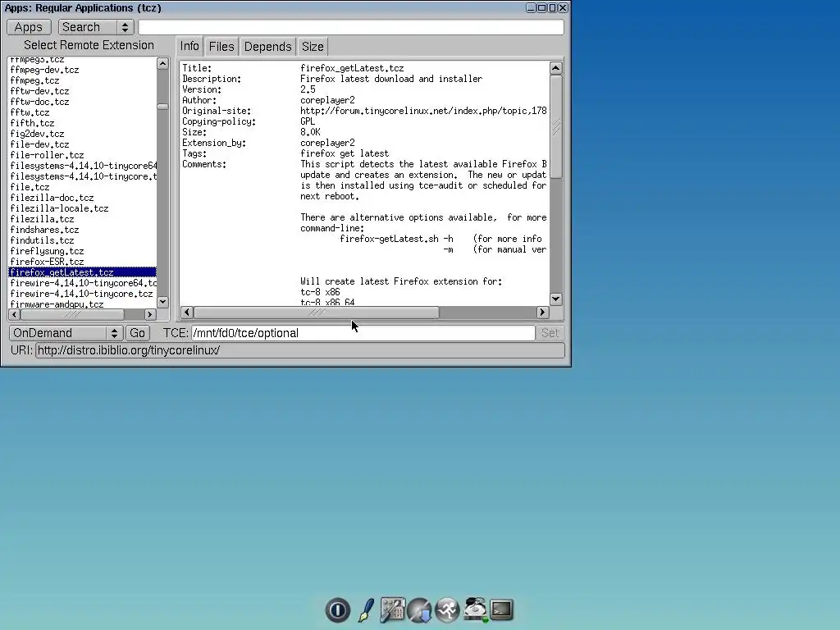
Task: Click info pane vertical scrollbar thumb
Action: point(556,126)
